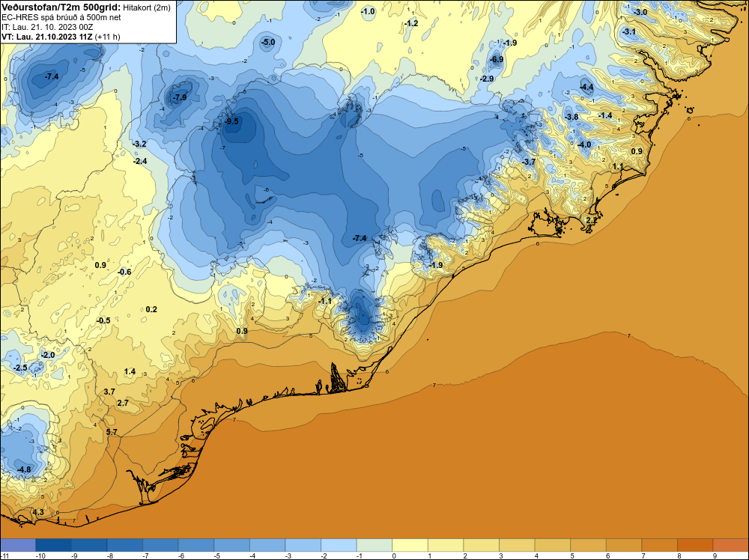The height and width of the screenshot is (560, 749).
Task: Click the -1.0 temperature label
Action: click(368, 11)
